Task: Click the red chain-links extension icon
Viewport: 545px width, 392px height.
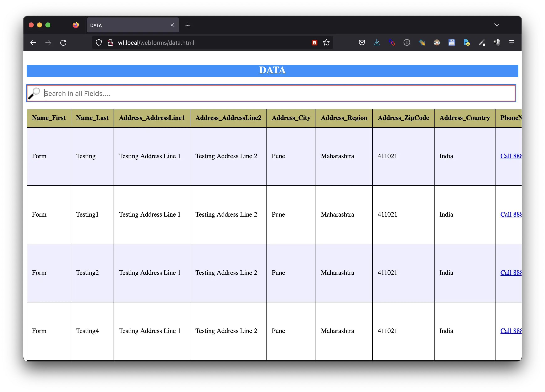Action: tap(392, 42)
